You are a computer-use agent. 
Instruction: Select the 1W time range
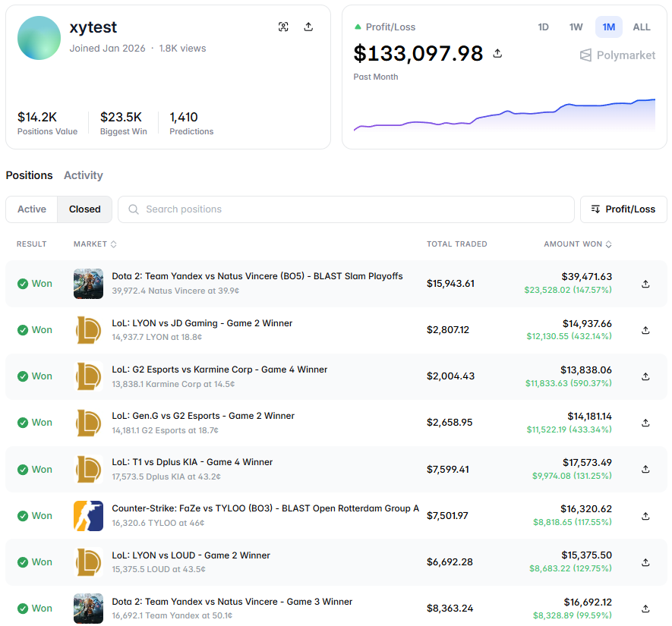[576, 27]
